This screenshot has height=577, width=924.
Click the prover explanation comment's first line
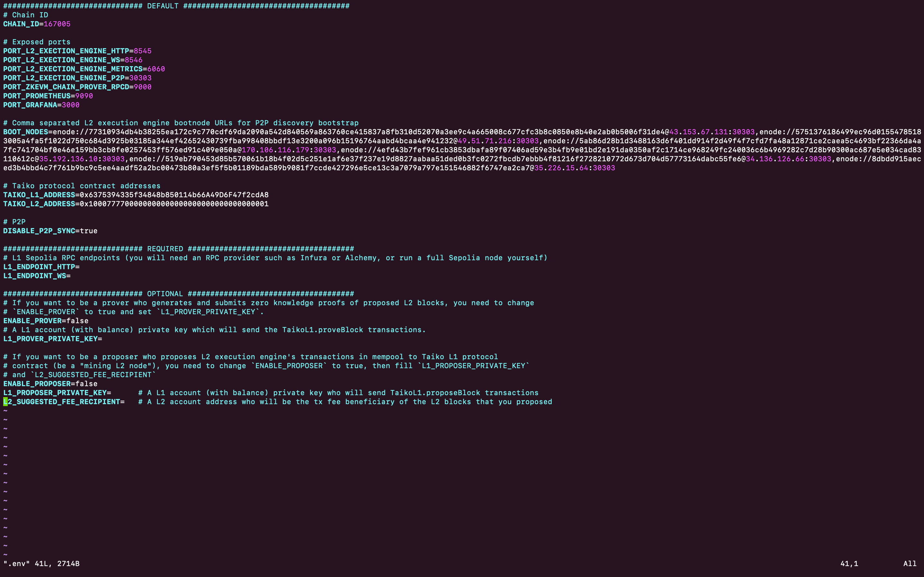(268, 303)
